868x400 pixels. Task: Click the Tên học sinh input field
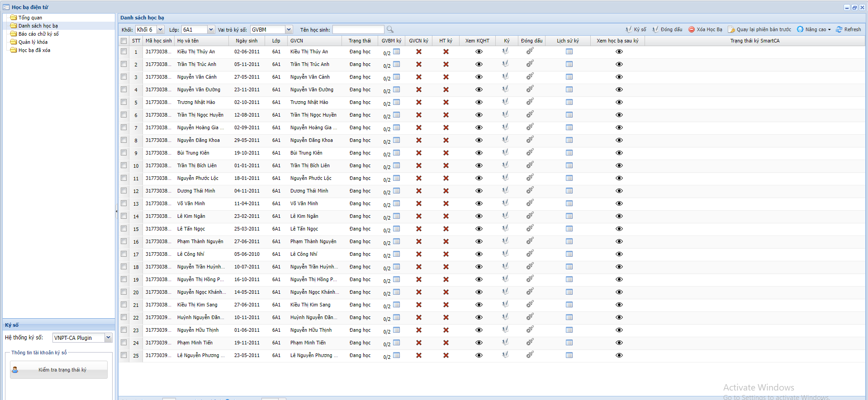[358, 29]
